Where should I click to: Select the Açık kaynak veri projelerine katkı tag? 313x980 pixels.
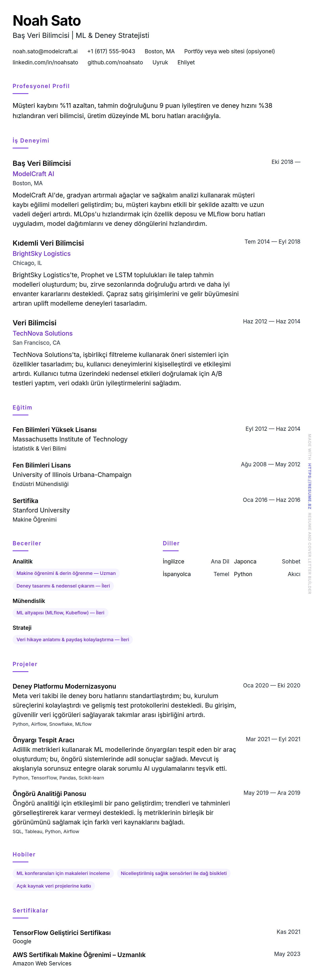[x=54, y=886]
